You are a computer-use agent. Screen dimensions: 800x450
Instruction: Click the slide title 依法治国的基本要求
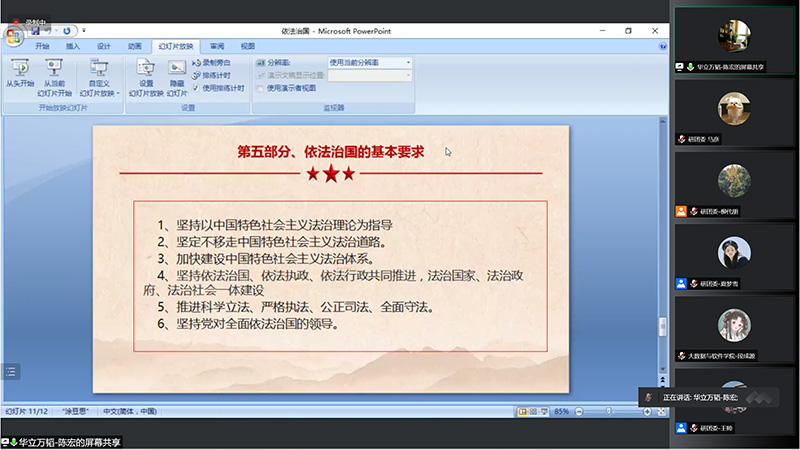point(331,152)
